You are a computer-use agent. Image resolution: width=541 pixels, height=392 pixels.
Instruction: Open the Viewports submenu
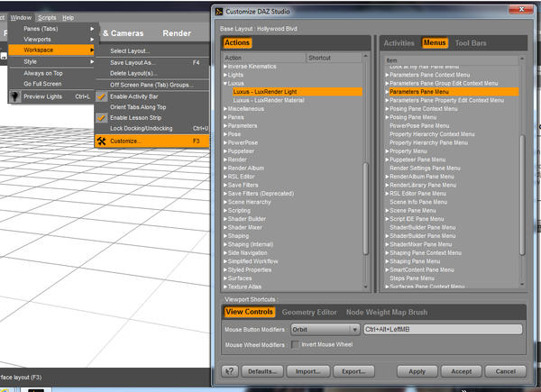[51, 40]
